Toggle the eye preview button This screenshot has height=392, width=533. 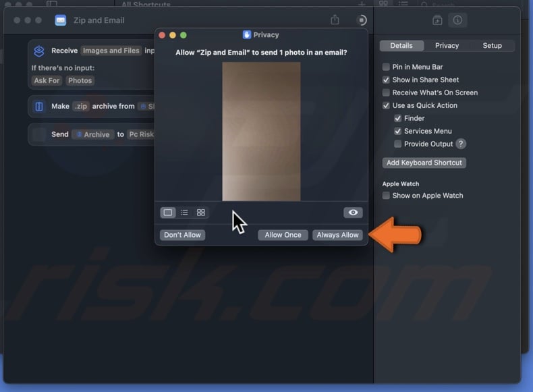[353, 213]
